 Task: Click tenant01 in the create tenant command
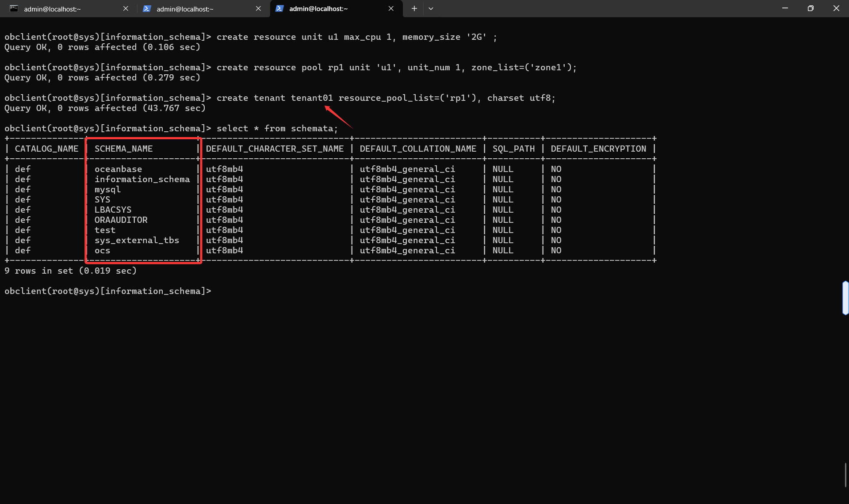312,98
